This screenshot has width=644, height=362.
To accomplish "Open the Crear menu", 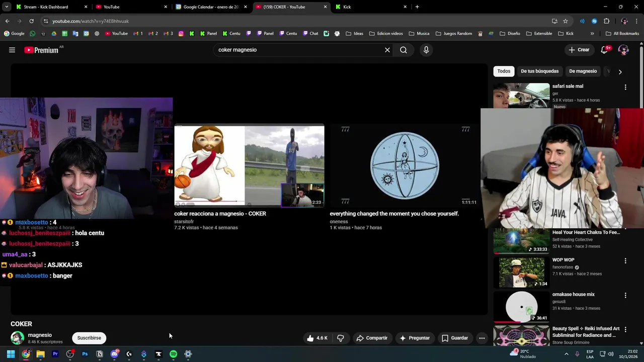I will coord(579,50).
